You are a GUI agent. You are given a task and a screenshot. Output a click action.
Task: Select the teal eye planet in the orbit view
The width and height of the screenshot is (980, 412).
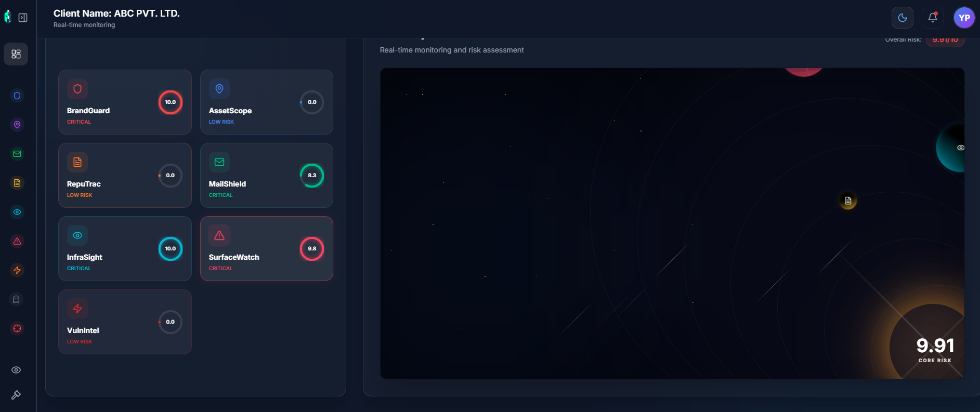pyautogui.click(x=951, y=148)
